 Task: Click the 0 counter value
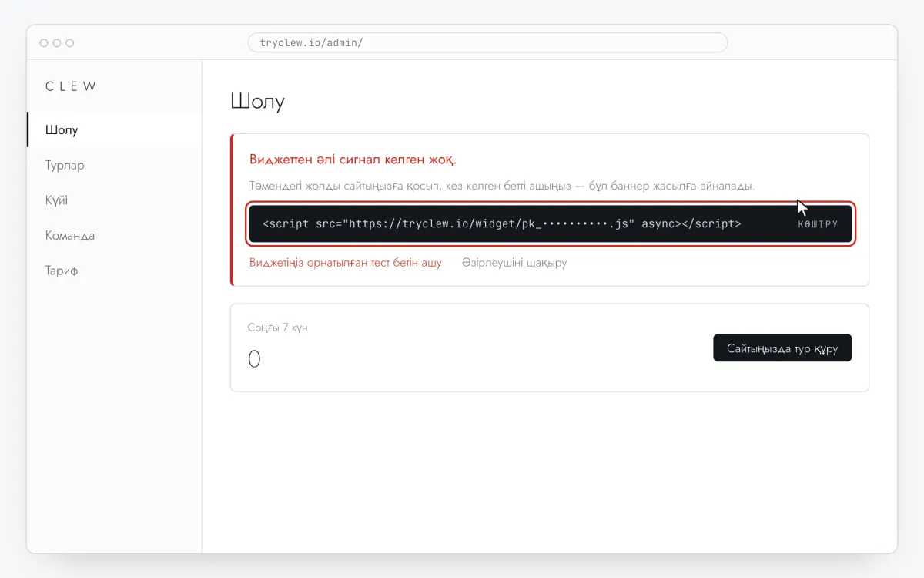coord(254,359)
